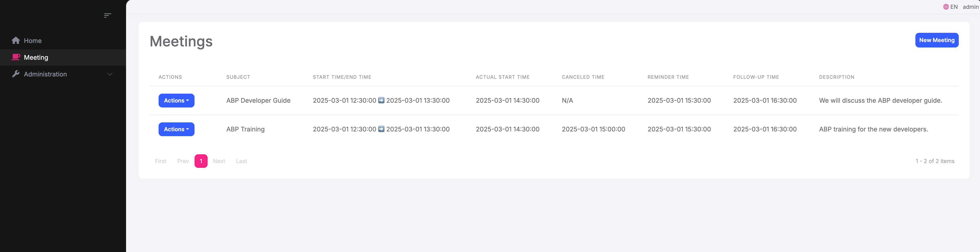Image resolution: width=980 pixels, height=252 pixels.
Task: Click the globe language icon
Action: click(x=946, y=7)
